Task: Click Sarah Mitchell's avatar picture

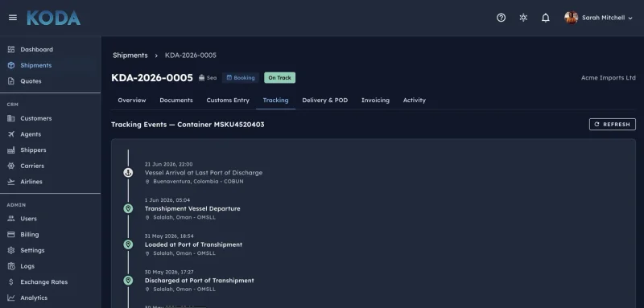Action: tap(571, 18)
